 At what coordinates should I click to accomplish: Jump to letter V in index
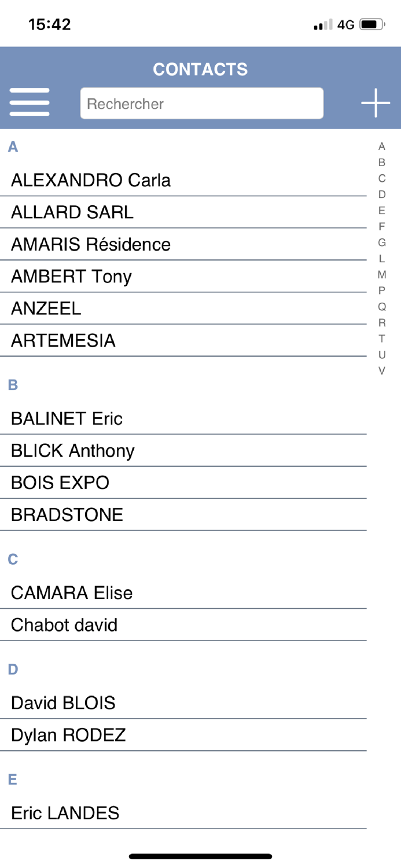[x=382, y=371]
